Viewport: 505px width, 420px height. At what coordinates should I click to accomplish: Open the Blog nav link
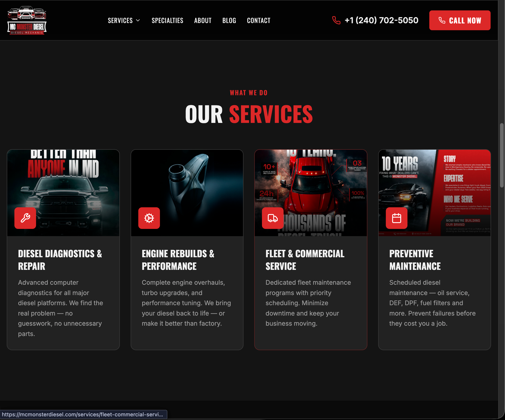click(x=229, y=20)
